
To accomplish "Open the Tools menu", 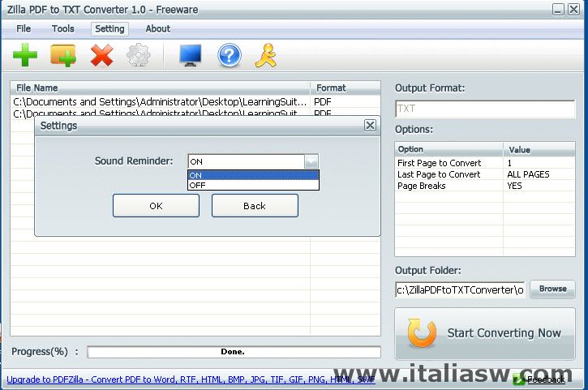I will coord(63,29).
